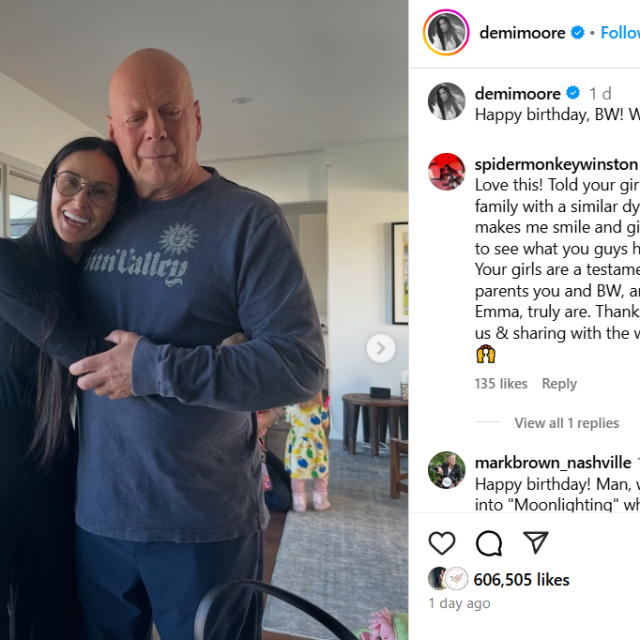Open the markbrown_nashville username link
The width and height of the screenshot is (640, 640).
pos(553,463)
